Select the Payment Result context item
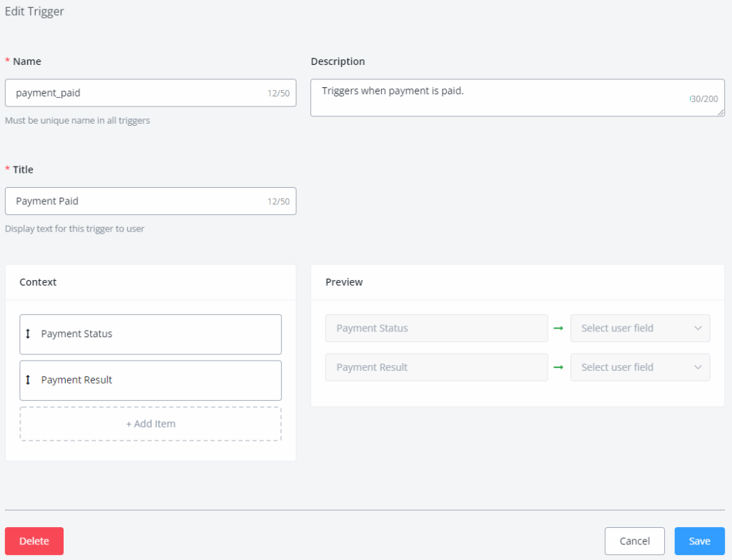The width and height of the screenshot is (732, 560). pos(150,380)
